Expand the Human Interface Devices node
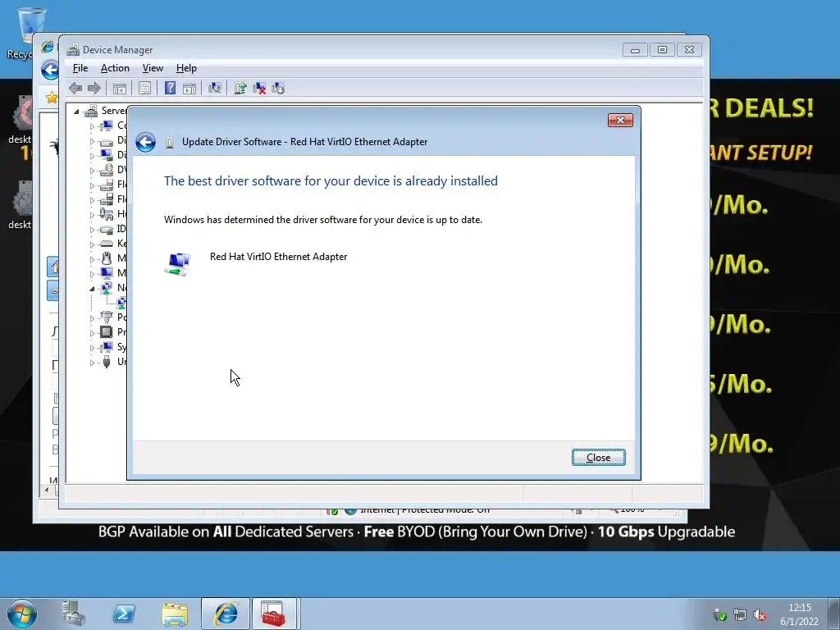This screenshot has width=840, height=630. coord(92,215)
